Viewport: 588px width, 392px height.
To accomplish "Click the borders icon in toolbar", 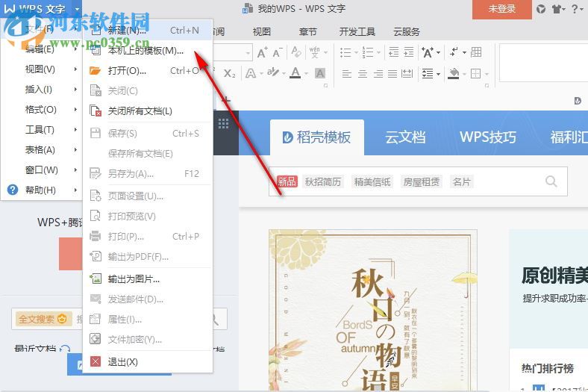I will (x=475, y=73).
